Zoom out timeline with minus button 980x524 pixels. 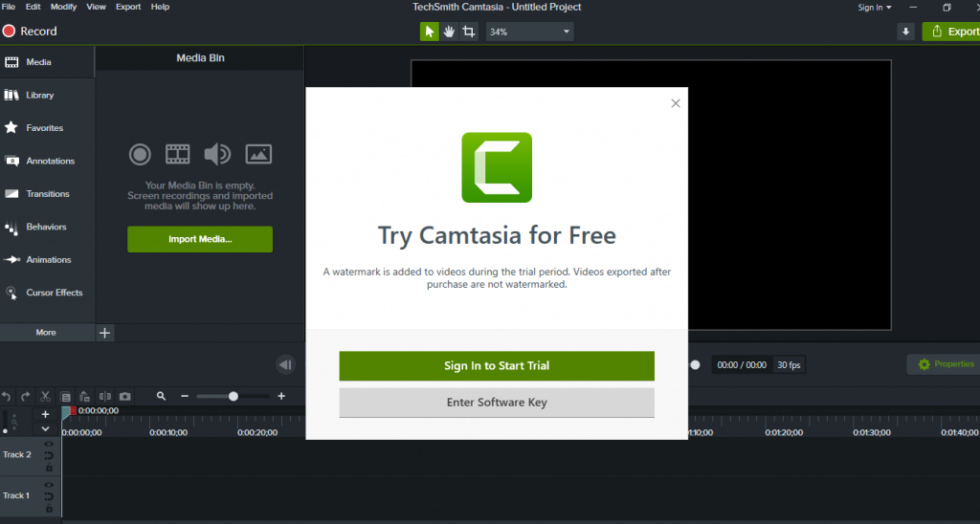(x=185, y=396)
